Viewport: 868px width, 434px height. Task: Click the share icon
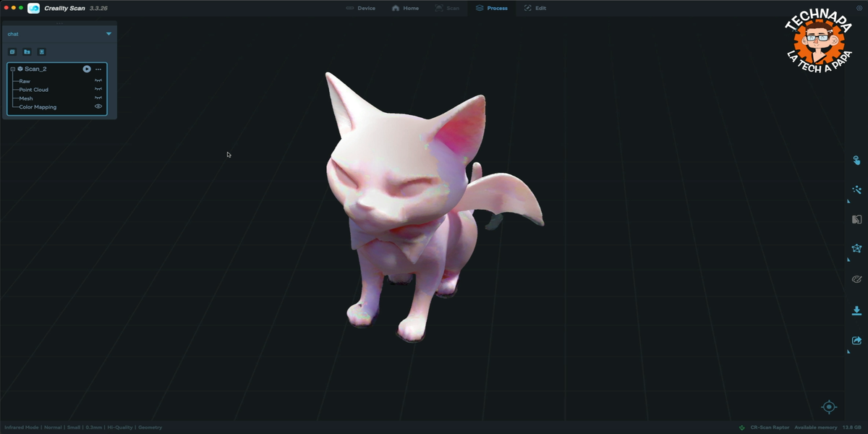click(x=856, y=340)
